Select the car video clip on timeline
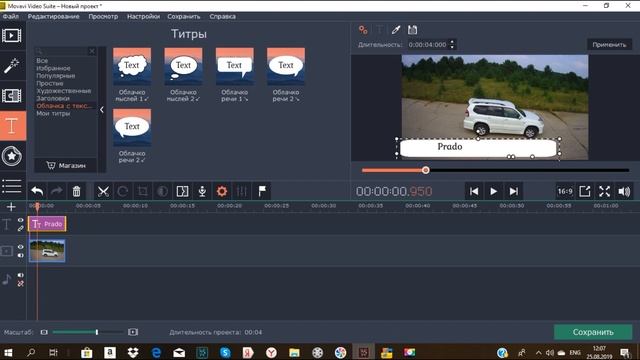Viewport: 640px width, 360px height. click(x=47, y=251)
